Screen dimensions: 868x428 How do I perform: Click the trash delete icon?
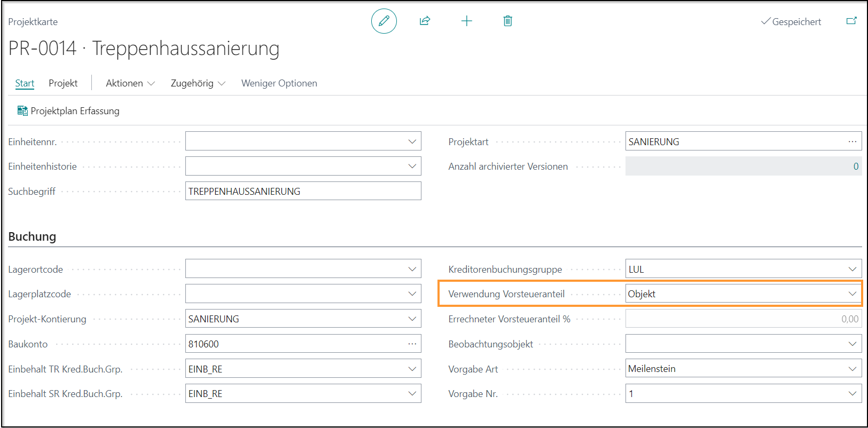507,21
